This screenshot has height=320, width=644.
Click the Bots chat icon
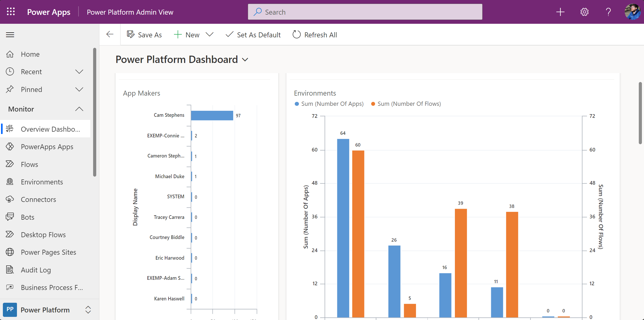(x=10, y=217)
